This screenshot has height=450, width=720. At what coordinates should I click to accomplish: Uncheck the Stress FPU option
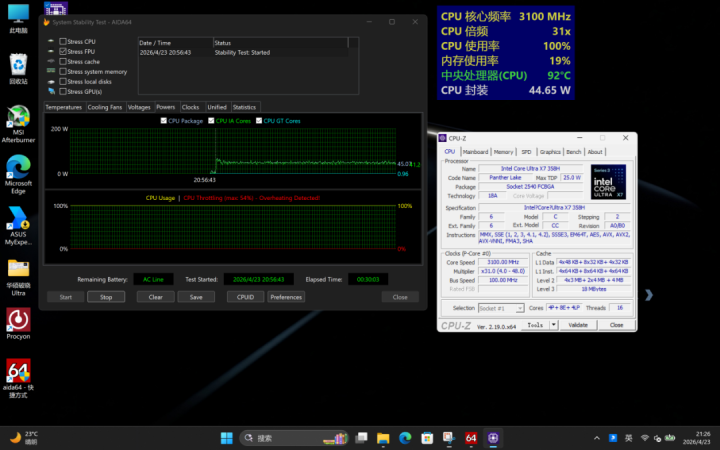(63, 51)
